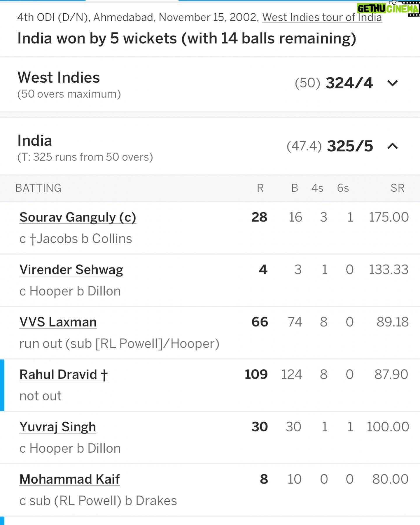Click the 4s column header
The width and height of the screenshot is (420, 525).
[317, 188]
